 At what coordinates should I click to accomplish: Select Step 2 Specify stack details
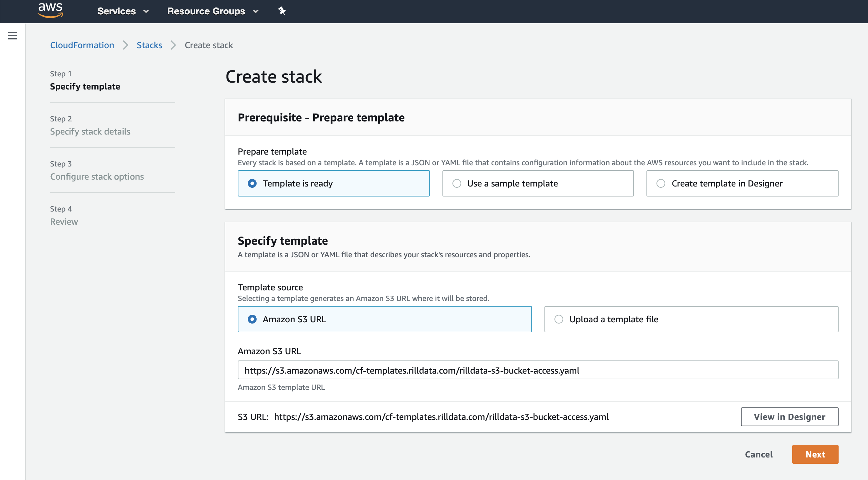(x=90, y=125)
